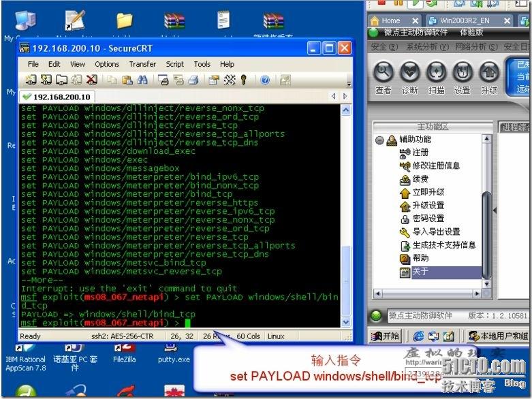Click the terminal scrollbar up arrow
This screenshot has height=399, width=532.
point(346,110)
